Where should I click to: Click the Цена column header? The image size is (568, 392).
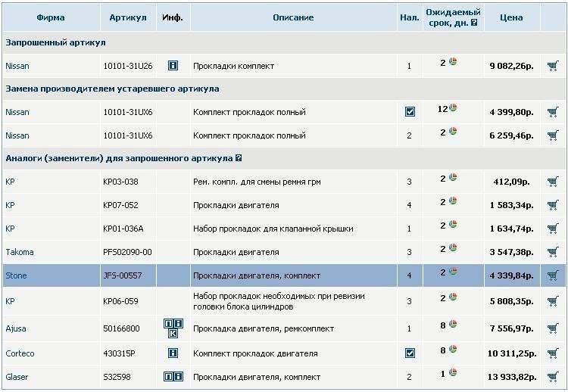[511, 17]
